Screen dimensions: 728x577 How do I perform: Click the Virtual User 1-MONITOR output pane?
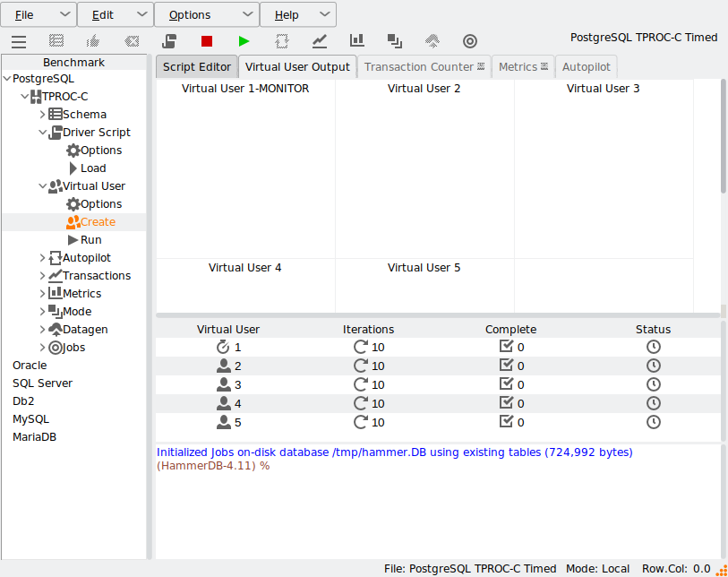[x=245, y=169]
